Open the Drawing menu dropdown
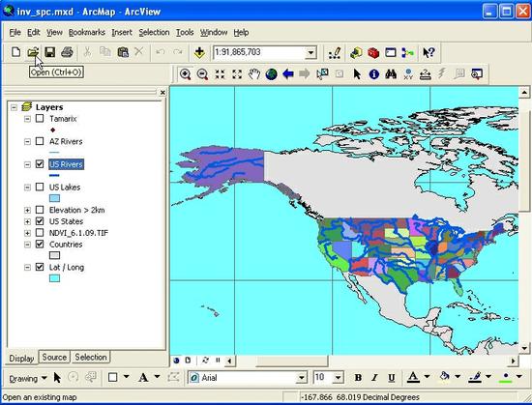 click(27, 378)
